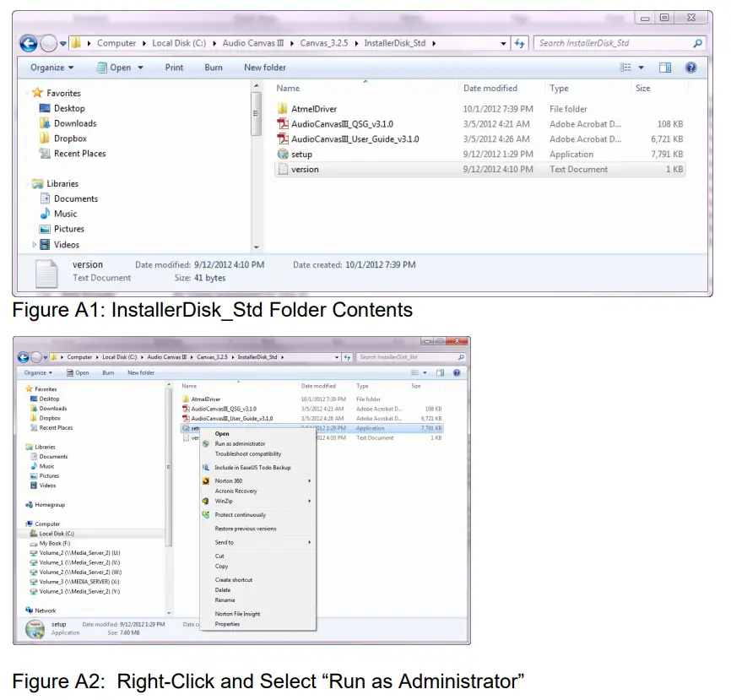Image resolution: width=731 pixels, height=700 pixels.
Task: Click the refresh icon beside Figure A1 address bar
Action: pos(520,43)
